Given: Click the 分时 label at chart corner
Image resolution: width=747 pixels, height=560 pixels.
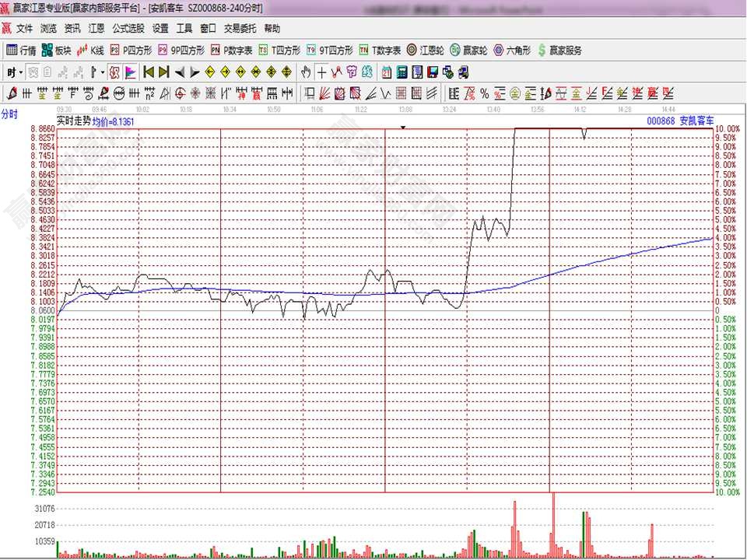Looking at the screenshot, I should pyautogui.click(x=9, y=114).
